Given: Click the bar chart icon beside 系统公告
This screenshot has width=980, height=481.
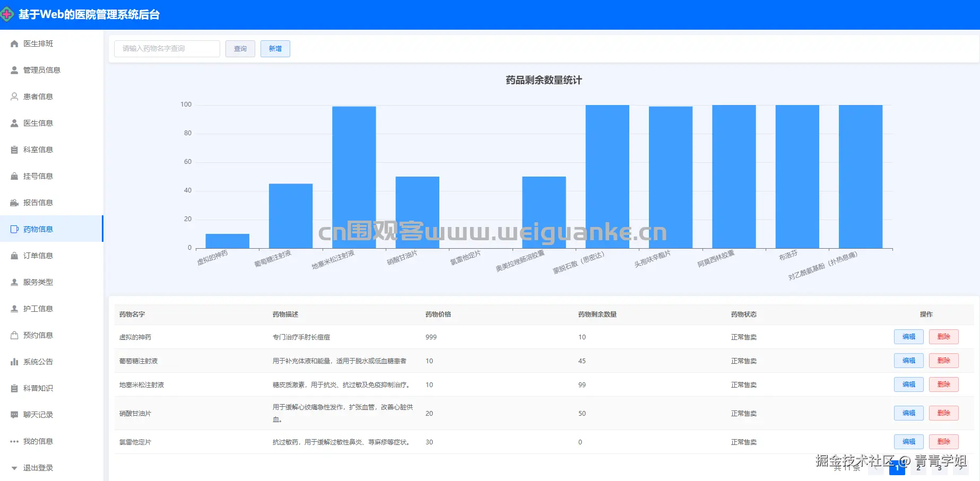Looking at the screenshot, I should (x=14, y=362).
